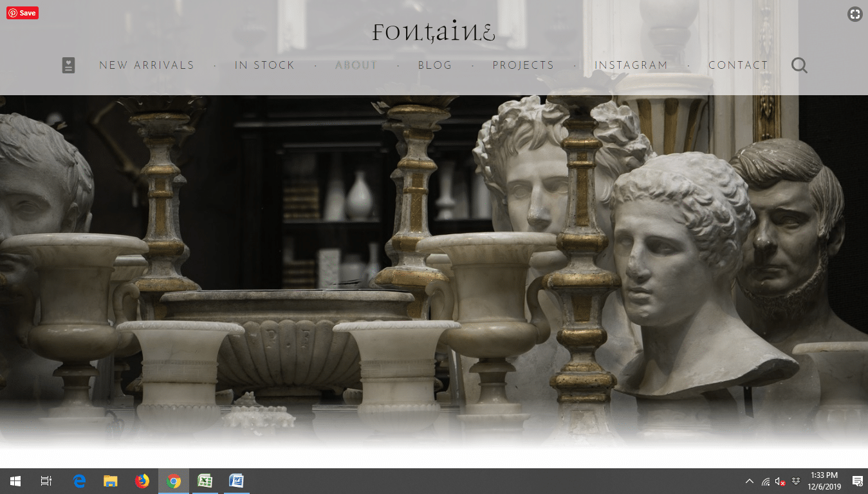Viewport: 868px width, 494px height.
Task: Open the Instagram navigation link
Action: (x=631, y=65)
